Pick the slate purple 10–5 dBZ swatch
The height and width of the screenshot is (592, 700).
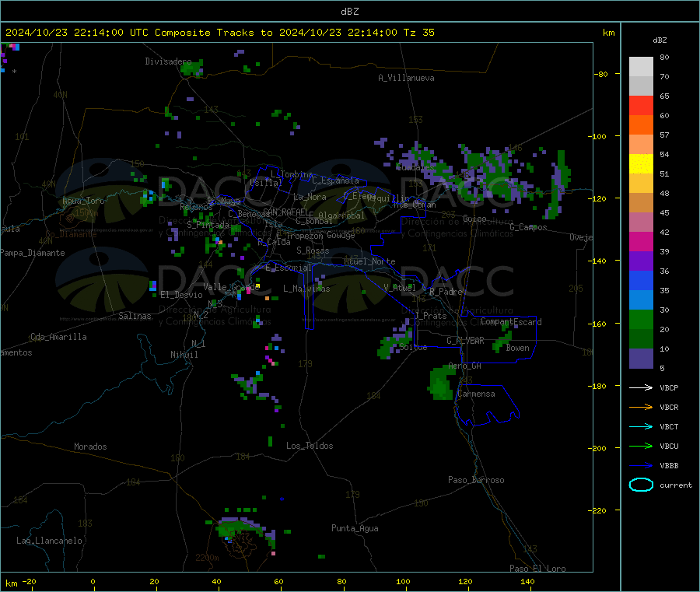pos(641,359)
